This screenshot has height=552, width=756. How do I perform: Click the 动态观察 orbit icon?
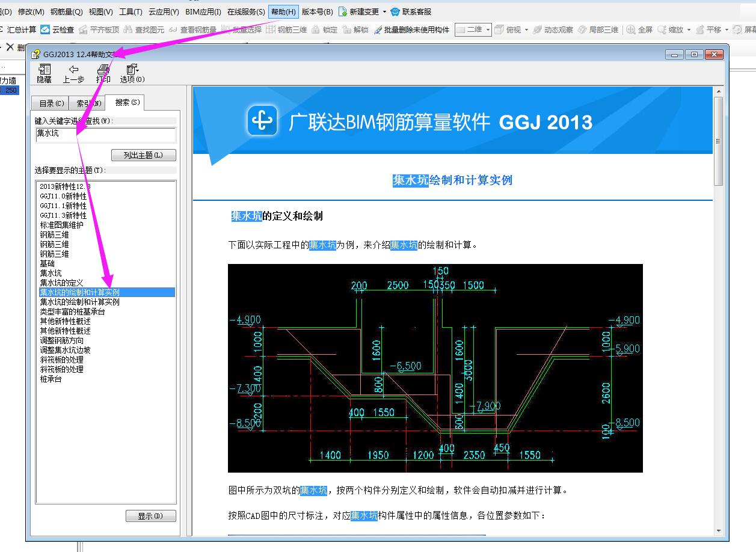point(537,29)
